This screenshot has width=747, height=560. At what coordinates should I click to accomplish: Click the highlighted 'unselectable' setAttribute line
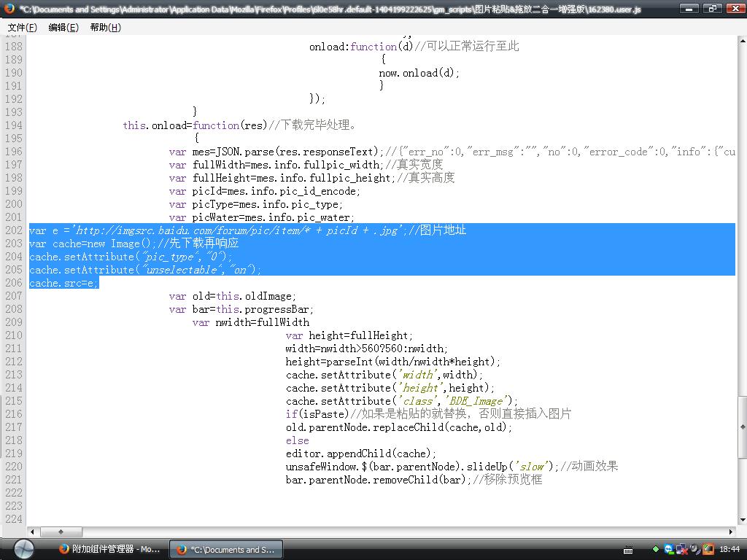point(145,270)
